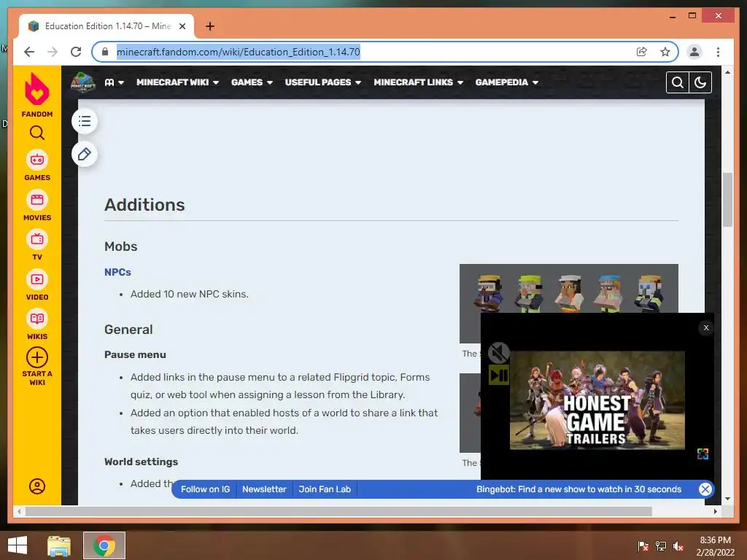The image size is (747, 560).
Task: Open the Movies section in sidebar
Action: [37, 206]
